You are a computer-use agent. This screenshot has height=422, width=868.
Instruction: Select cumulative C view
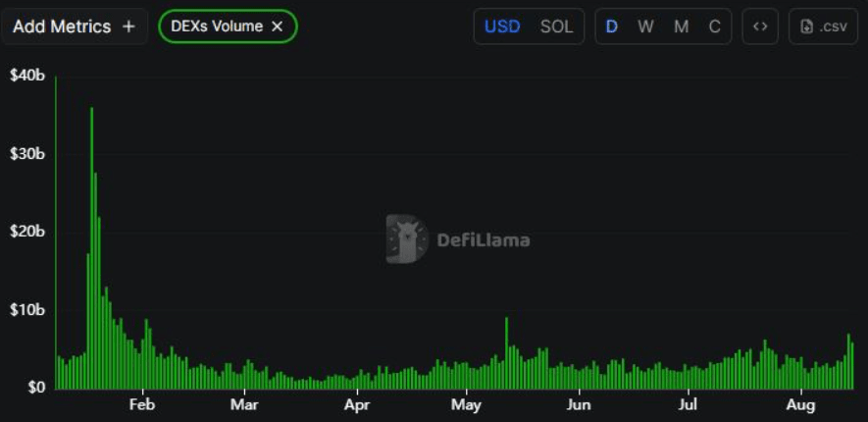click(x=715, y=26)
